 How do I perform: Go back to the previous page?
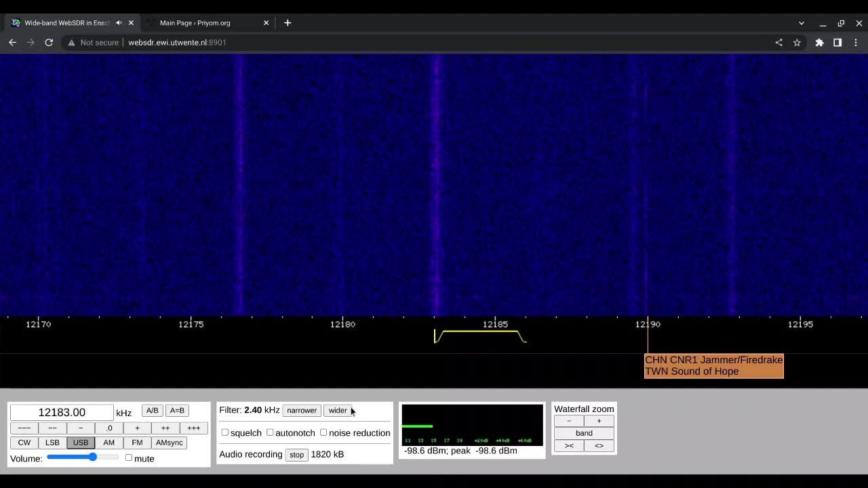[x=12, y=42]
